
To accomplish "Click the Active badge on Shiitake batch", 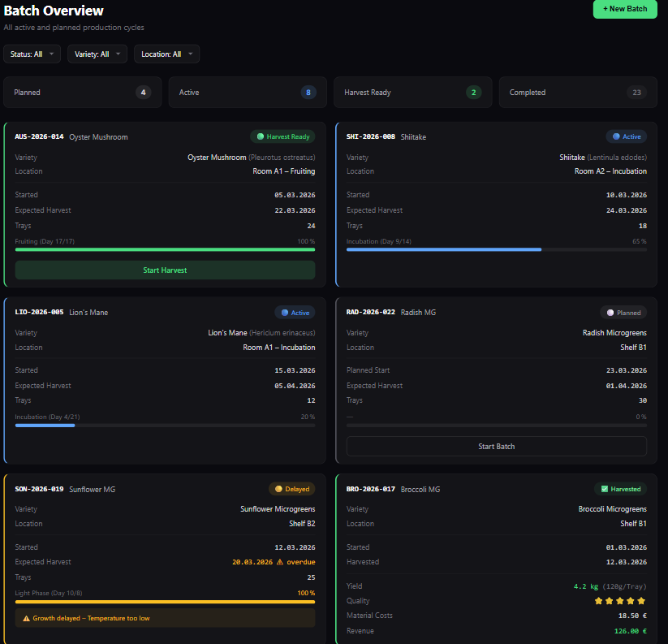I will point(626,136).
